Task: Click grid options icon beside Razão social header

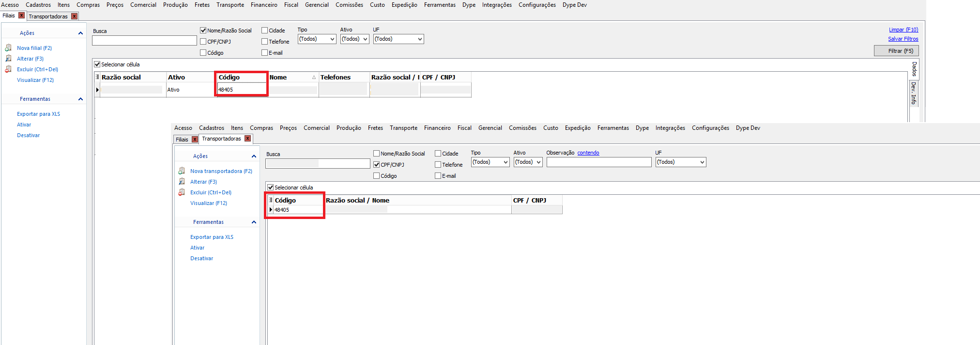Action: click(x=97, y=77)
